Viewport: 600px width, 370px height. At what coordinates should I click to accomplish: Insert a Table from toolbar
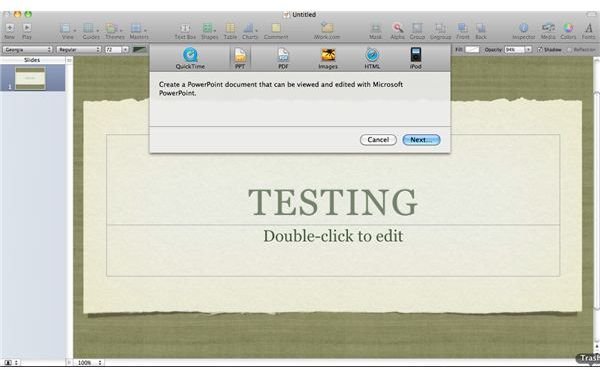[230, 31]
